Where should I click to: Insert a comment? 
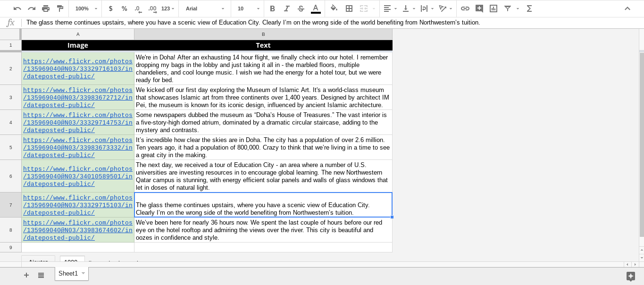[x=479, y=8]
